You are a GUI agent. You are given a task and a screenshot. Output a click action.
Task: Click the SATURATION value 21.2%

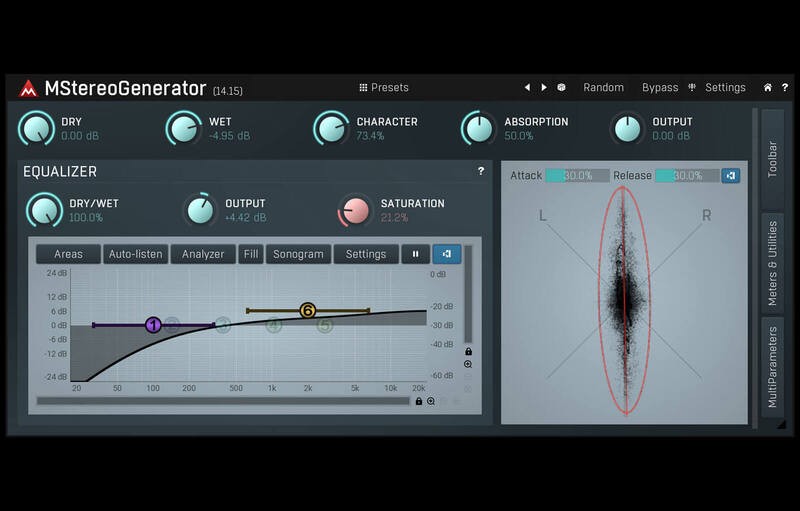point(394,218)
